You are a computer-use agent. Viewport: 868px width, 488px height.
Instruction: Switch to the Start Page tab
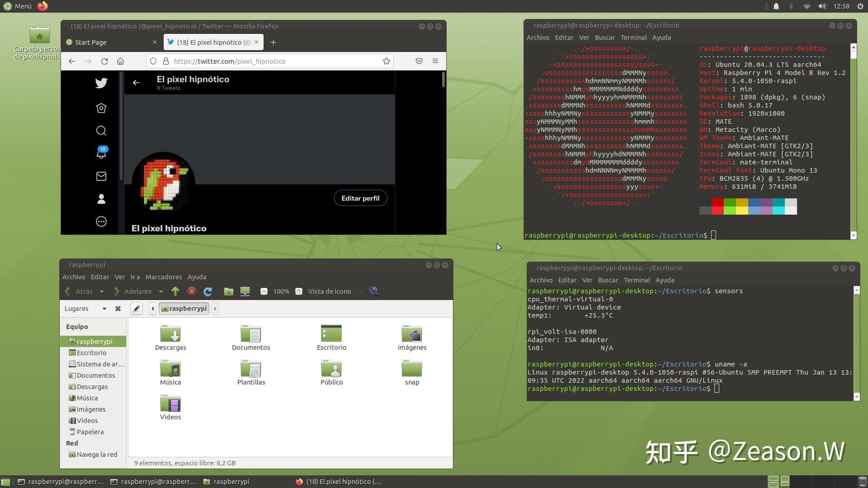pos(90,42)
